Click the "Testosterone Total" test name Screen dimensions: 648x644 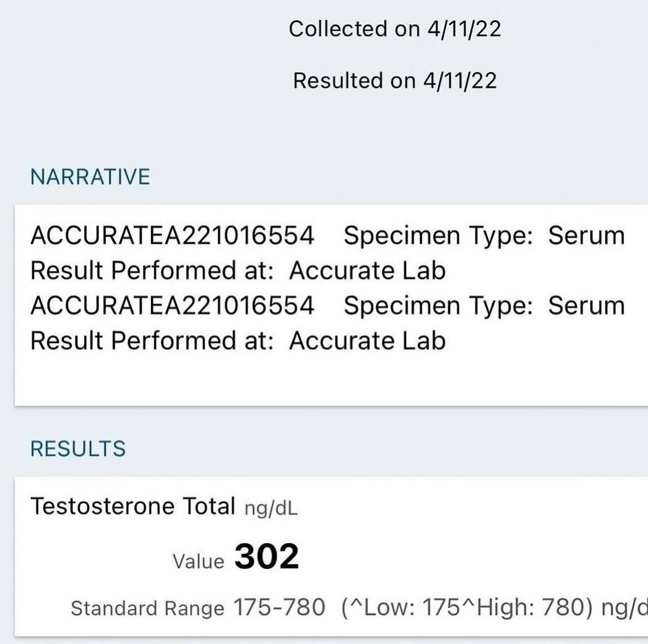[x=133, y=506]
